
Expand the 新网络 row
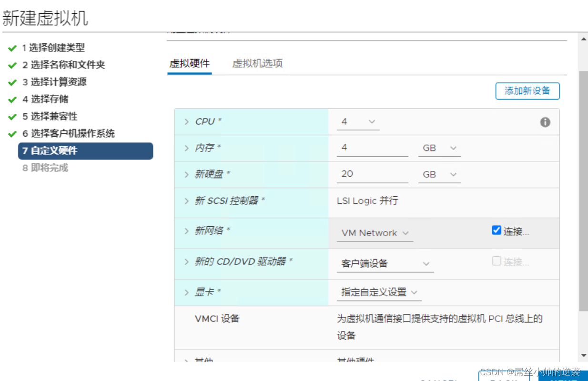[186, 231]
